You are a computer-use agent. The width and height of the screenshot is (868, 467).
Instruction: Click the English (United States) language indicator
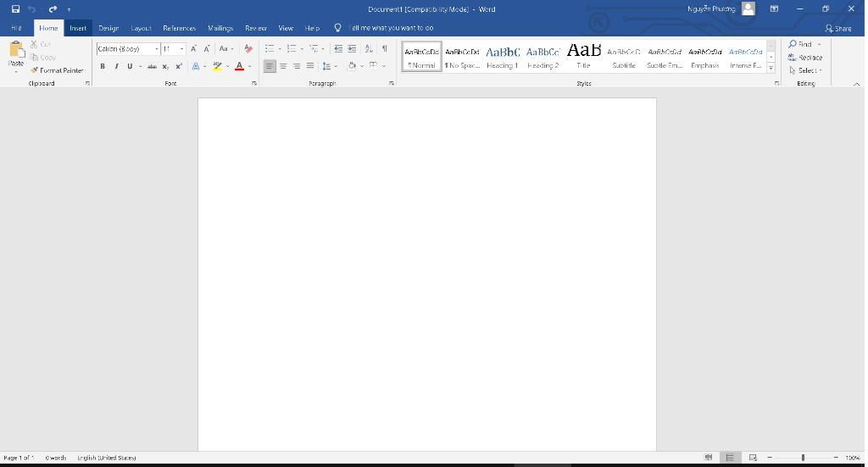pos(107,458)
